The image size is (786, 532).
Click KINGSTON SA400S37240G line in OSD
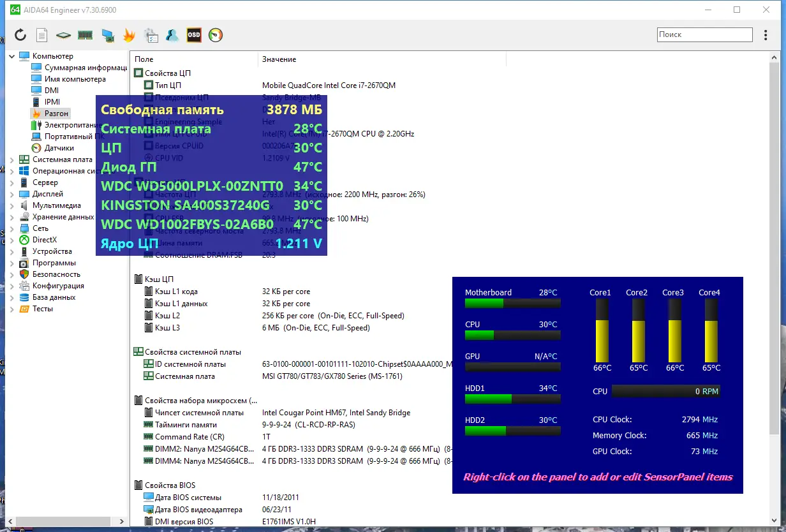pos(211,205)
